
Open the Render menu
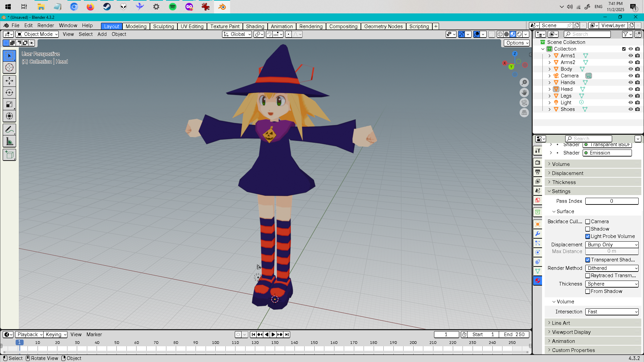(46, 25)
